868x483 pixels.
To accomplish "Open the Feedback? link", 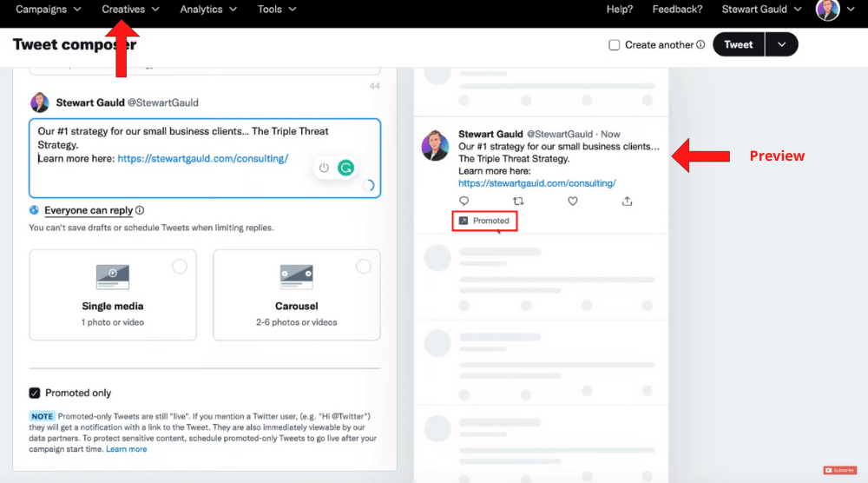I will [x=677, y=10].
